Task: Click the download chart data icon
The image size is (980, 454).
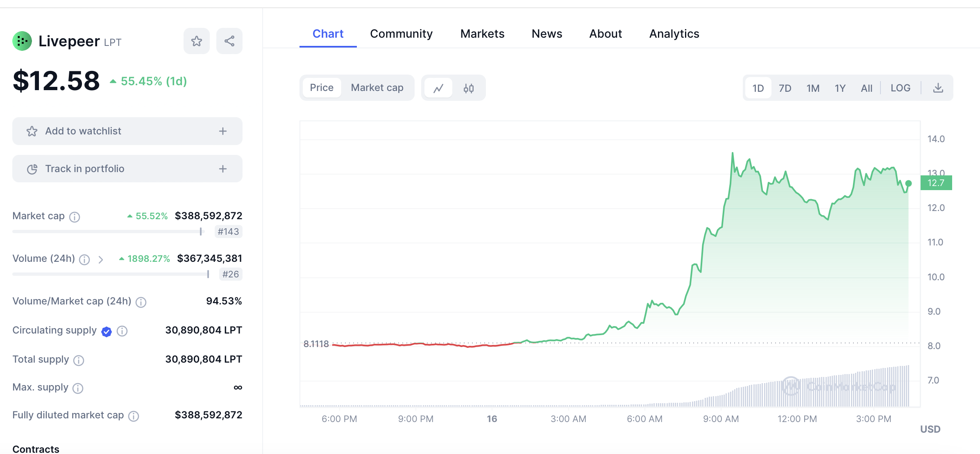Action: click(x=938, y=88)
